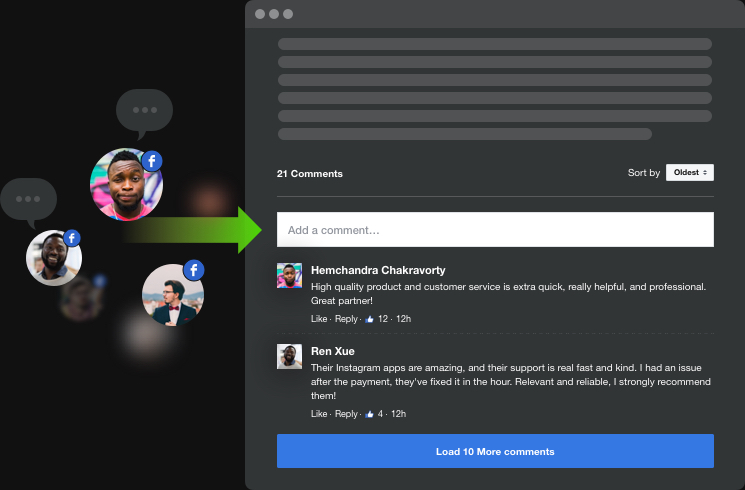Open Ren Xue's profile name
Image resolution: width=745 pixels, height=490 pixels.
(333, 351)
